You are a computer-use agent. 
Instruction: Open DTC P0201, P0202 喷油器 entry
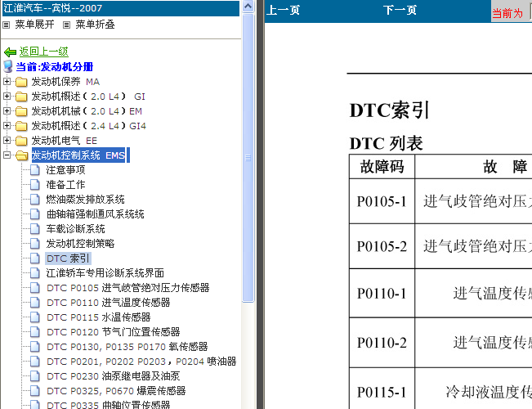(x=141, y=362)
